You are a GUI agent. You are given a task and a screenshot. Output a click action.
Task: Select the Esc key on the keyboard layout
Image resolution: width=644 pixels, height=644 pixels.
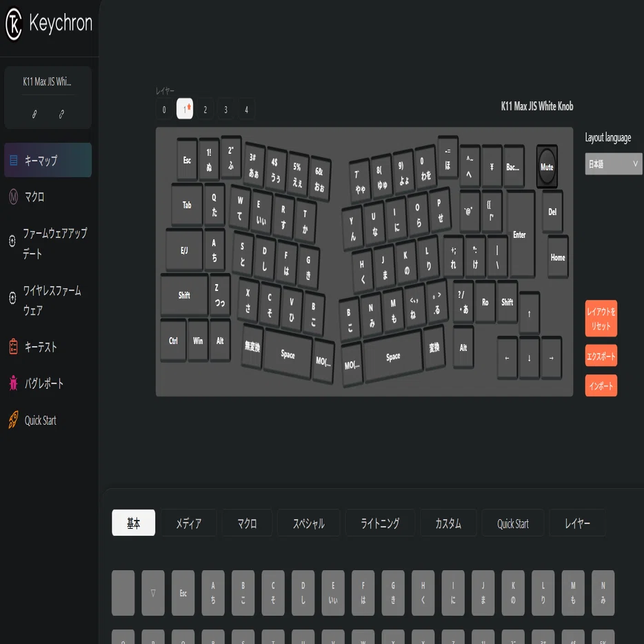[x=187, y=160]
